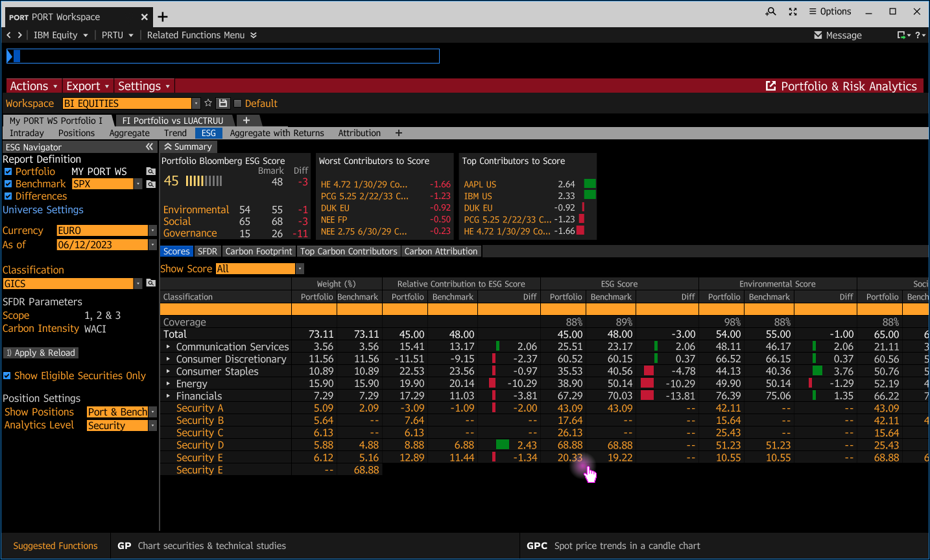Switch to the Trend tab
Image resolution: width=930 pixels, height=560 pixels.
tap(175, 133)
